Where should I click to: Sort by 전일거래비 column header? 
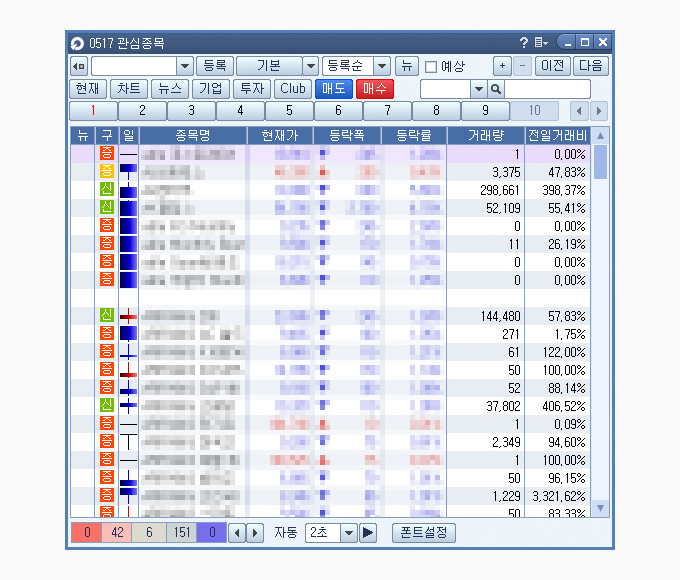pyautogui.click(x=557, y=136)
